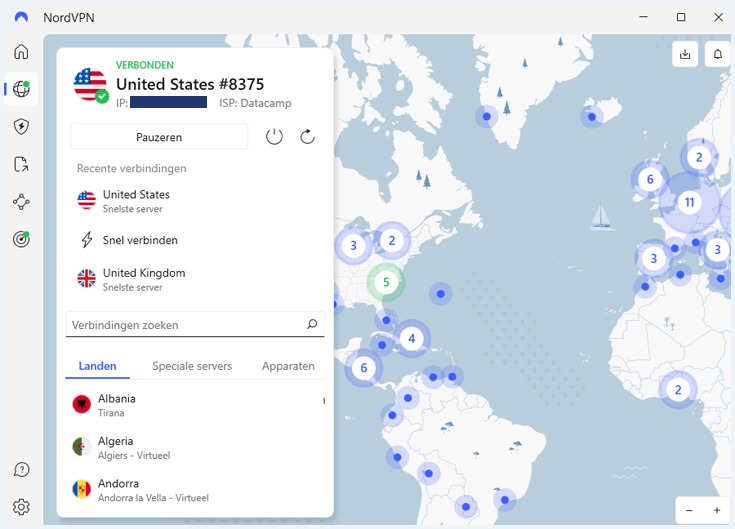This screenshot has height=529, width=735.
Task: Connect to recent United Kingdom Snelste server
Action: tap(195, 279)
